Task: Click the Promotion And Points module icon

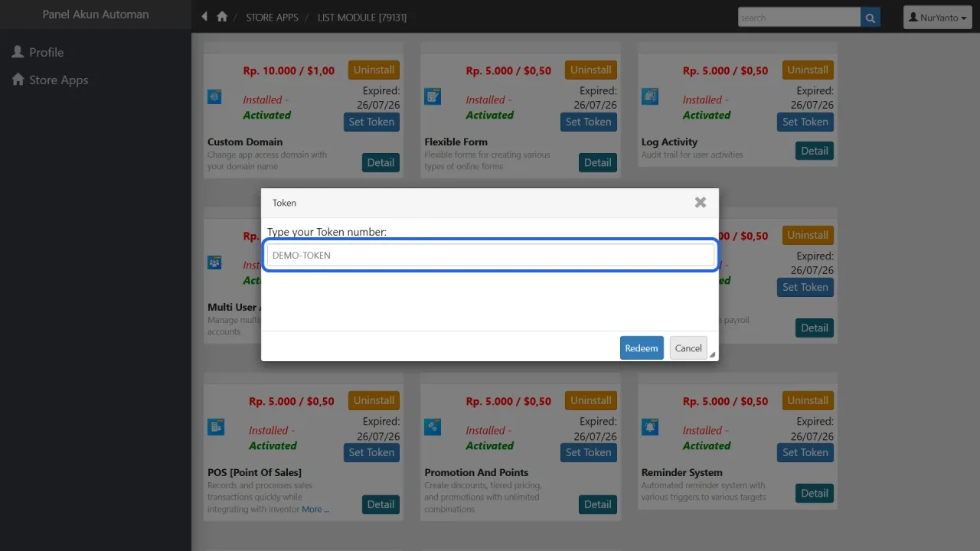Action: point(433,428)
